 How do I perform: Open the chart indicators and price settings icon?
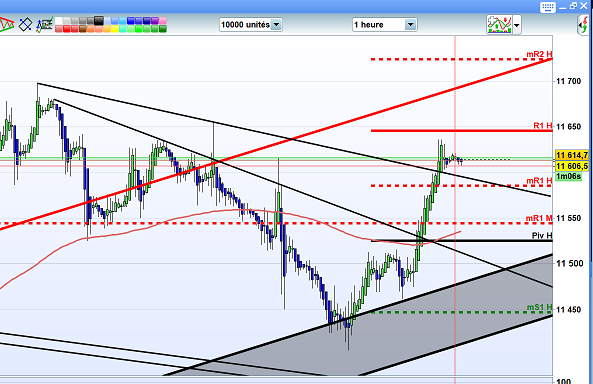click(44, 25)
